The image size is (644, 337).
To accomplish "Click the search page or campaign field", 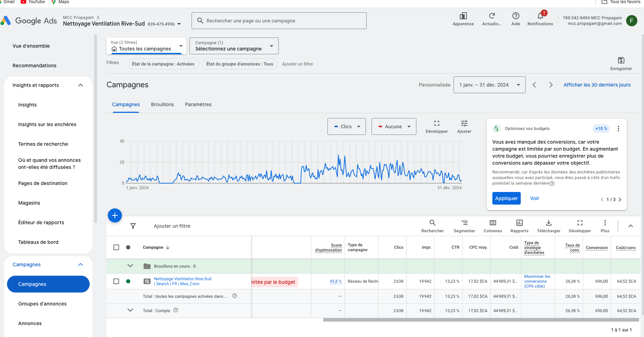I will pyautogui.click(x=279, y=21).
